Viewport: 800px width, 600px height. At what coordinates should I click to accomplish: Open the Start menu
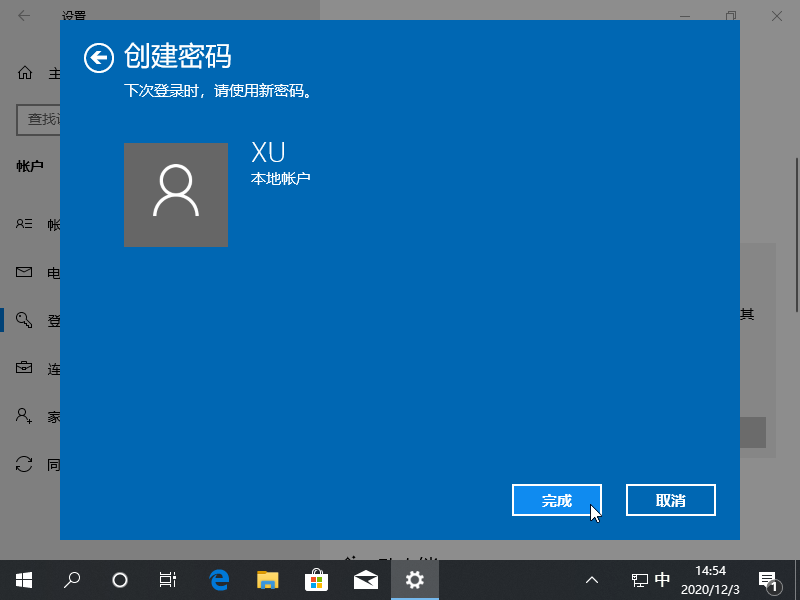point(22,579)
